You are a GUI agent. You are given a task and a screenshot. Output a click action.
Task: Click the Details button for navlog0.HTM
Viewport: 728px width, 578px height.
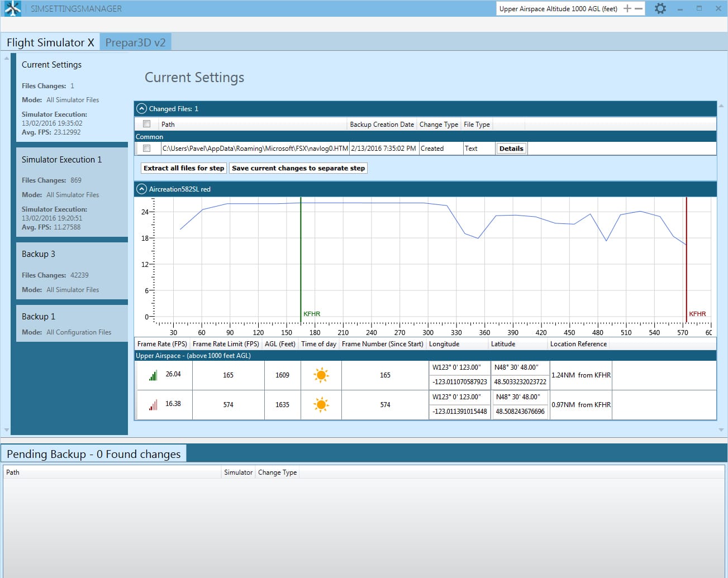511,149
